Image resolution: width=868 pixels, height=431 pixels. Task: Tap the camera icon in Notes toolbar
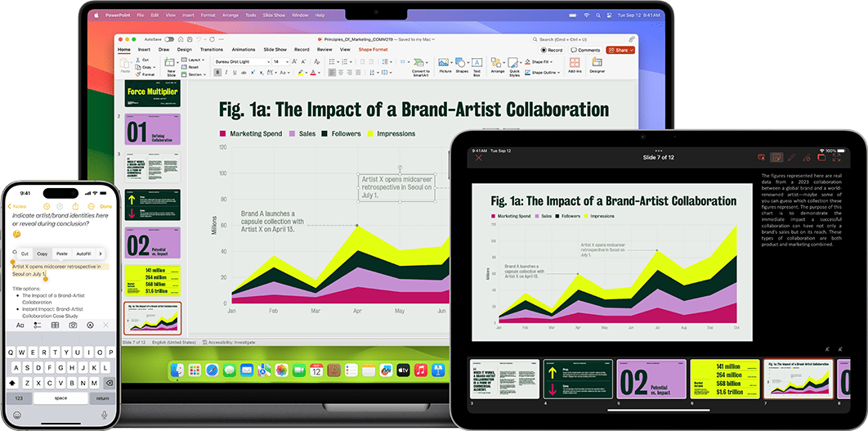[73, 325]
